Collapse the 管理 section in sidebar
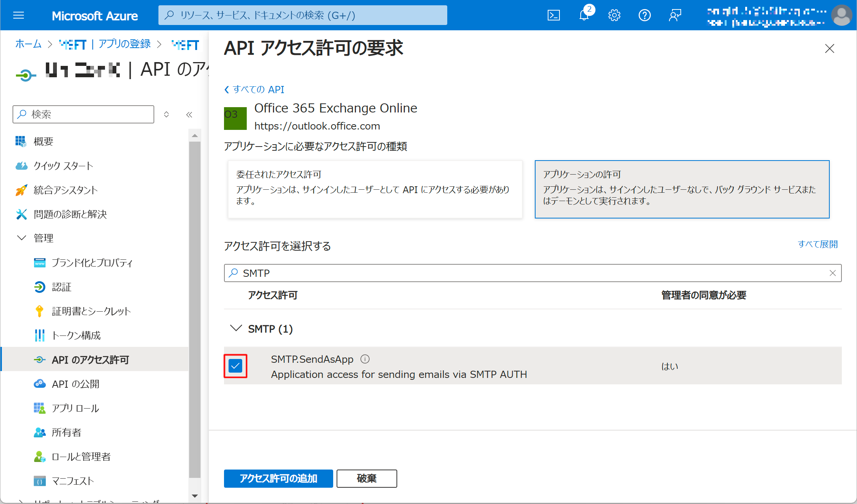 [22, 238]
